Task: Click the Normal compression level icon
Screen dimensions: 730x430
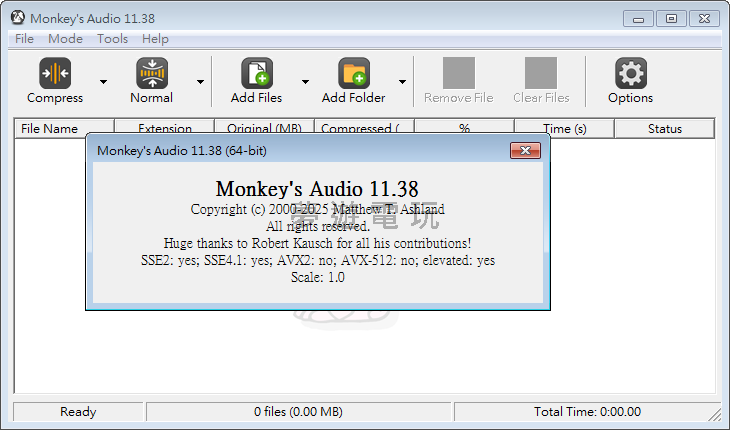Action: (x=151, y=73)
